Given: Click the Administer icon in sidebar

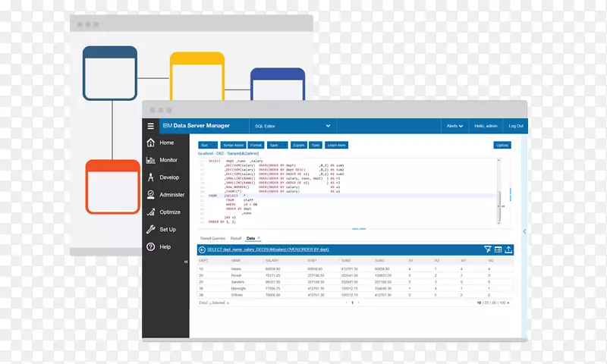Looking at the screenshot, I should tap(151, 195).
